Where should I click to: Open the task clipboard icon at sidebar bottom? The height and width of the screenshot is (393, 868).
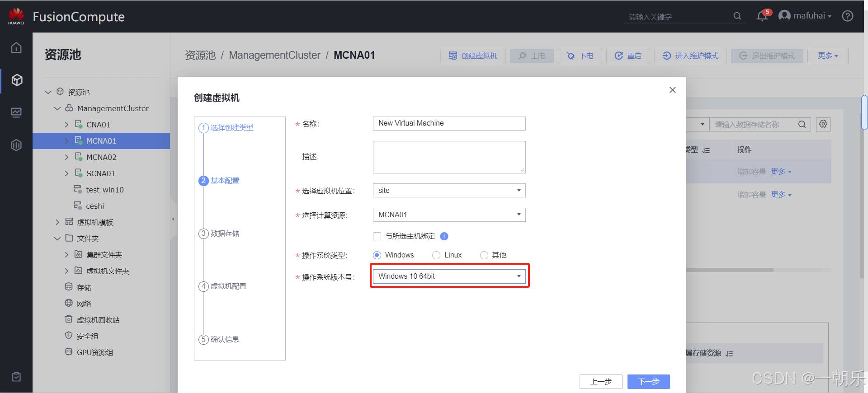click(16, 377)
